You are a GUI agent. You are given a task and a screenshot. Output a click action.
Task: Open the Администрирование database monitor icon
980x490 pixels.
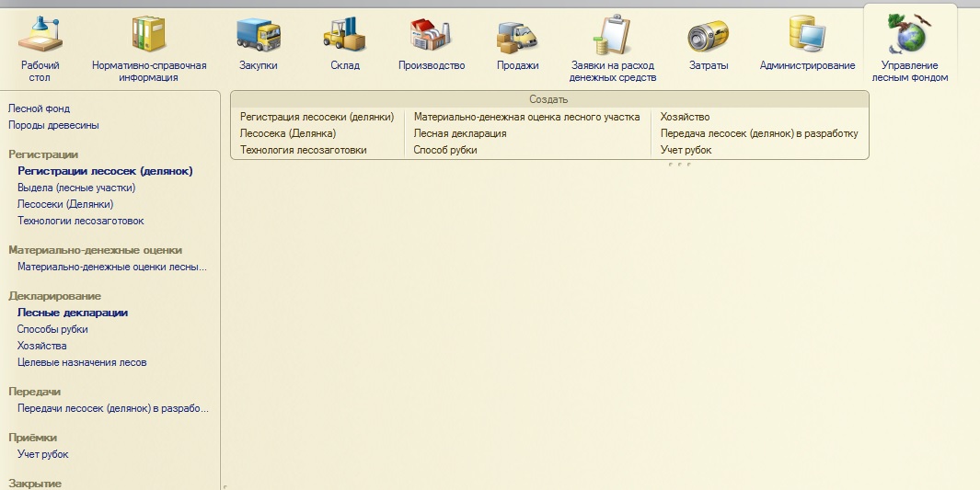pyautogui.click(x=807, y=34)
